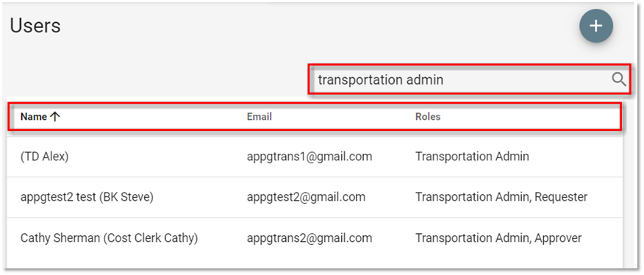Viewport: 644px width, 275px height.
Task: Click the magnifying glass search icon
Action: 618,79
